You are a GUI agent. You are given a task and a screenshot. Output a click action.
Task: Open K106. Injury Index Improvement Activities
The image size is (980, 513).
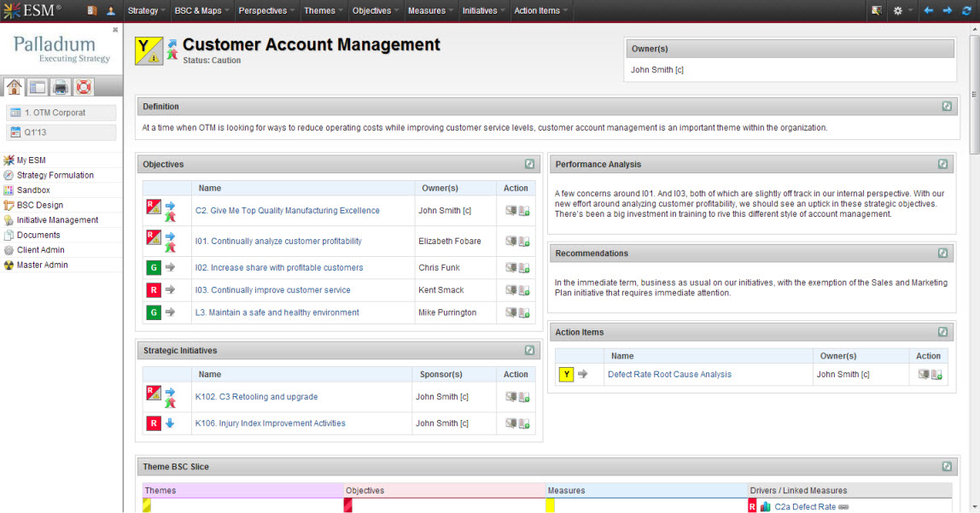pyautogui.click(x=270, y=423)
